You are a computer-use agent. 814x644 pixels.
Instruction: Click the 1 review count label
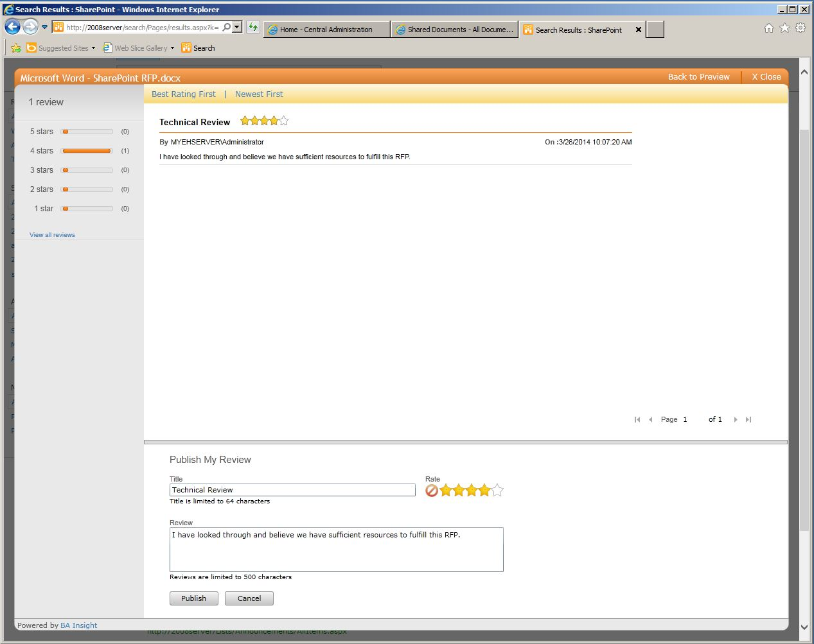pos(46,102)
